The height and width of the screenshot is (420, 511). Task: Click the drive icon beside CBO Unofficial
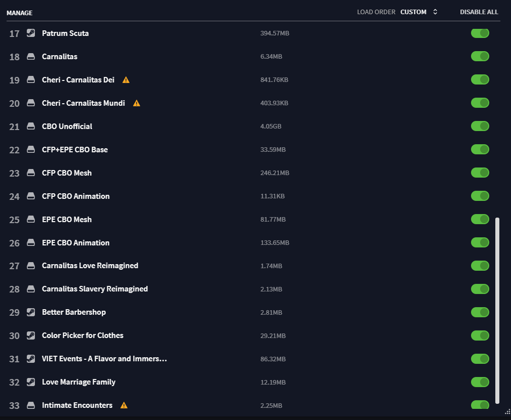(x=31, y=126)
